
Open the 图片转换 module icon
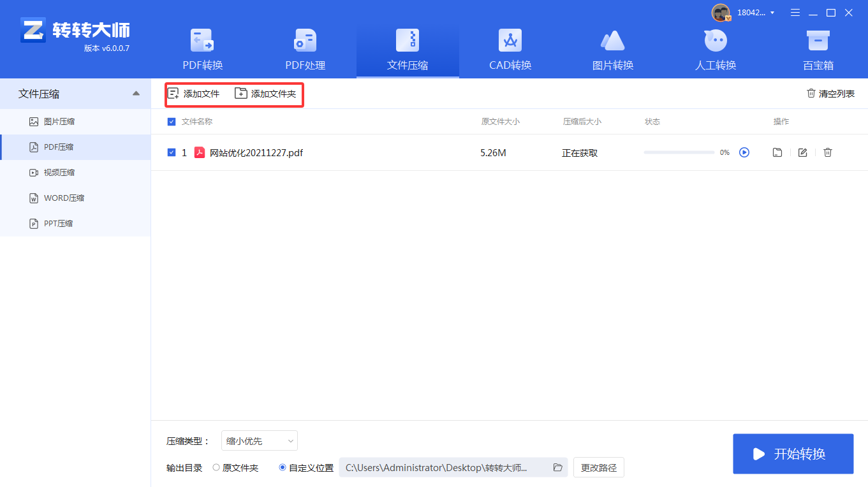click(x=613, y=40)
